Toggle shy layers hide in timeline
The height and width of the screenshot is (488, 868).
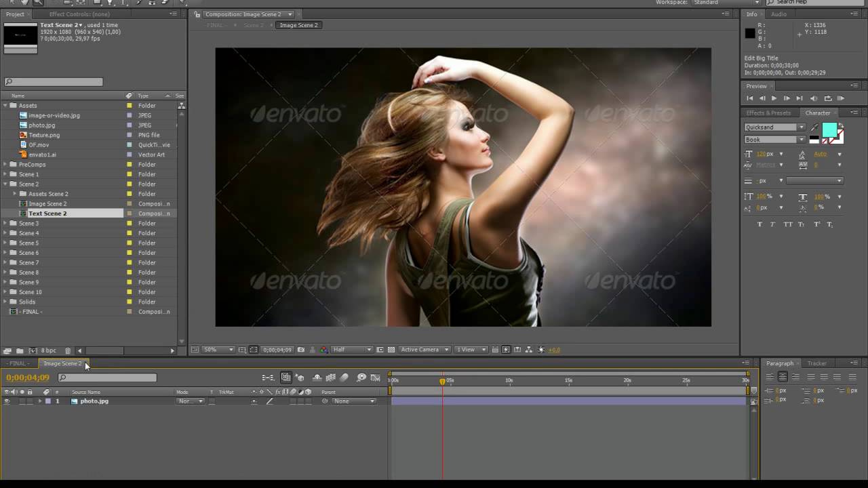click(x=317, y=378)
